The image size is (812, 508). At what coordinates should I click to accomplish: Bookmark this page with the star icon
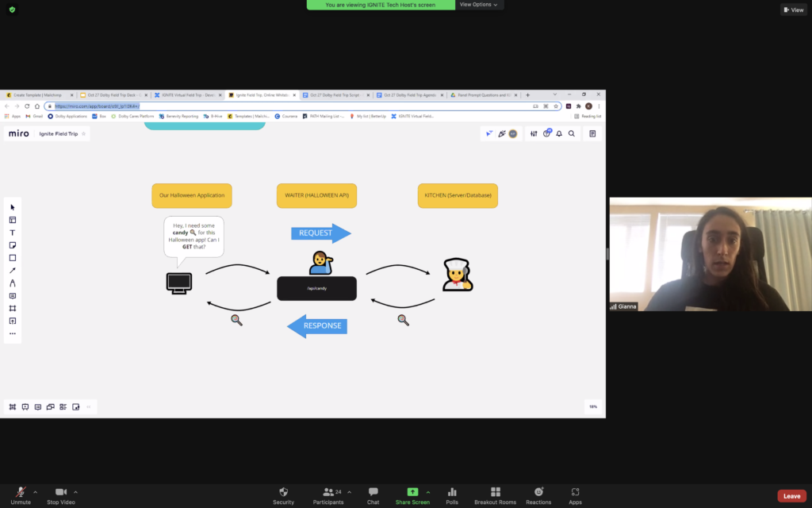[x=556, y=106]
